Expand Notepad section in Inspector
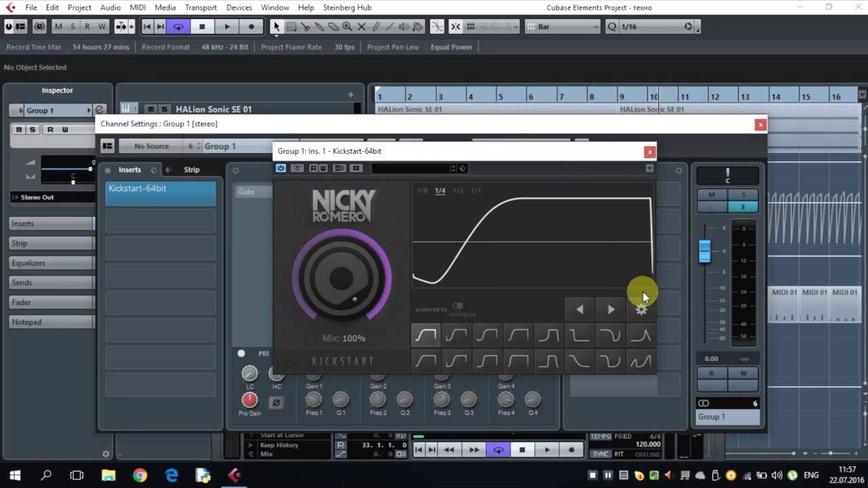This screenshot has height=488, width=868. point(52,322)
